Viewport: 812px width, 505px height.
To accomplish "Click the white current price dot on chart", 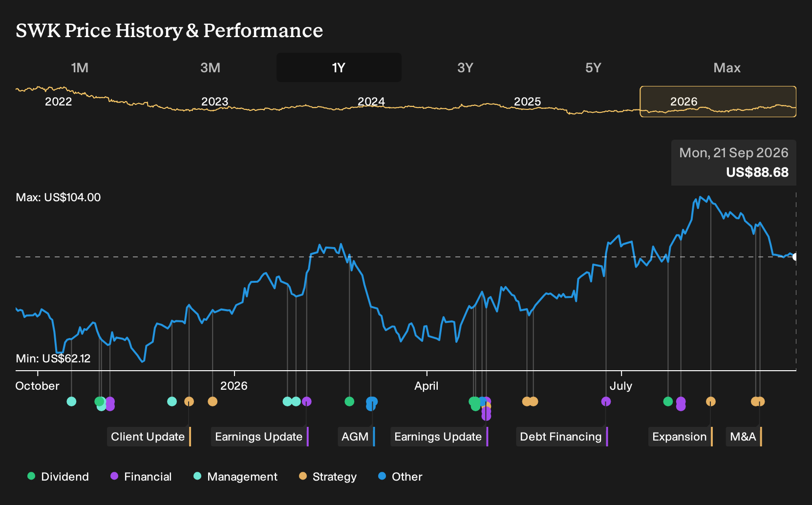I will pos(795,257).
